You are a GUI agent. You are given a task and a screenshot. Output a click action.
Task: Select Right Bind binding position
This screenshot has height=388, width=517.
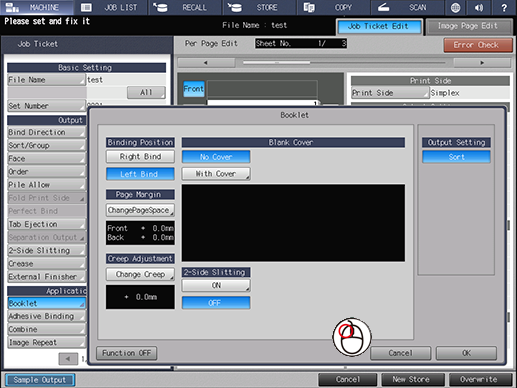click(140, 157)
